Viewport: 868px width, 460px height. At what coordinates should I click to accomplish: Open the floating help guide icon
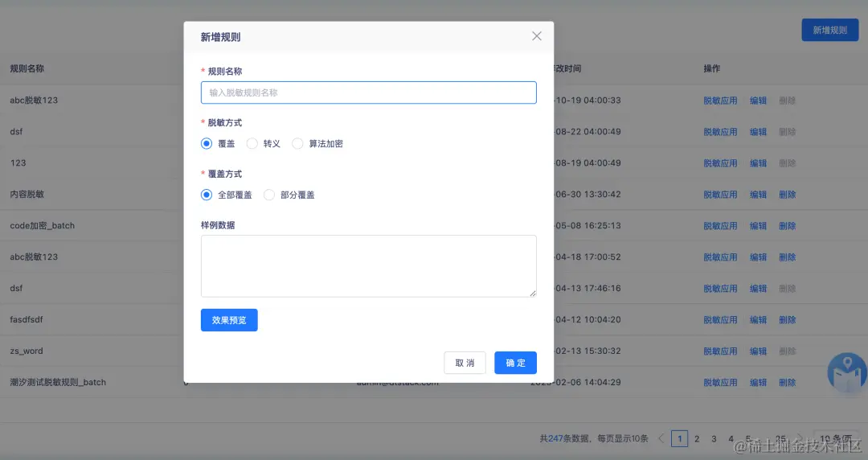tap(847, 372)
